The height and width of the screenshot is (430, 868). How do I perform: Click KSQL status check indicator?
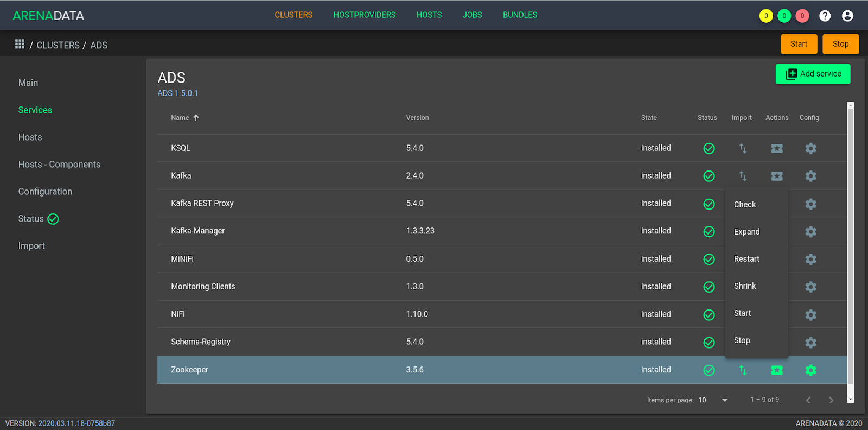coord(709,148)
